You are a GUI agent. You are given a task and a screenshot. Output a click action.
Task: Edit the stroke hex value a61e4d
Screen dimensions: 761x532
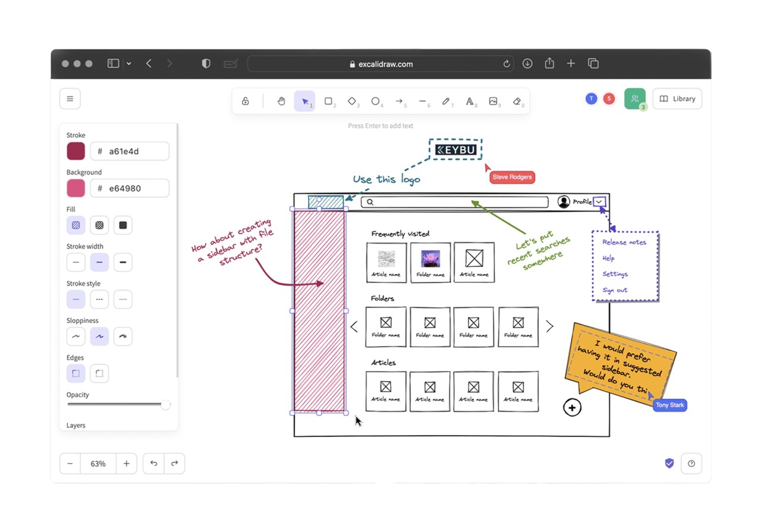click(x=130, y=151)
